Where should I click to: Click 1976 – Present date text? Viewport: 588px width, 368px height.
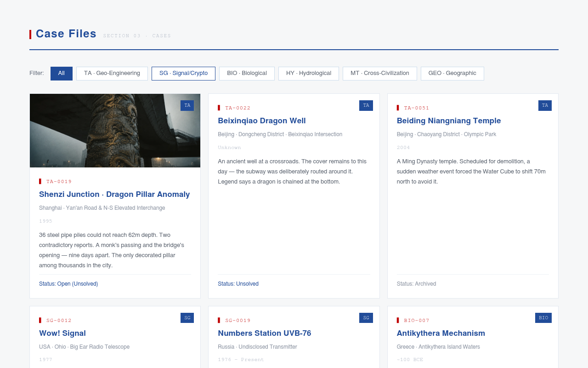pos(241,360)
